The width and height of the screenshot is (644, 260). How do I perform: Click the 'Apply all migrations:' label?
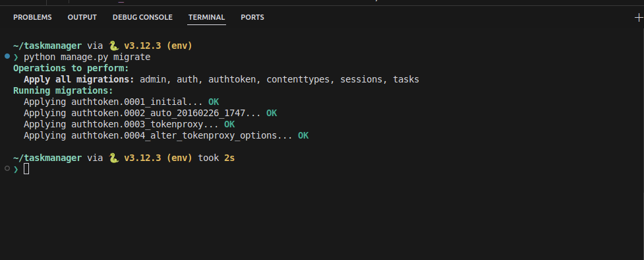coord(79,79)
